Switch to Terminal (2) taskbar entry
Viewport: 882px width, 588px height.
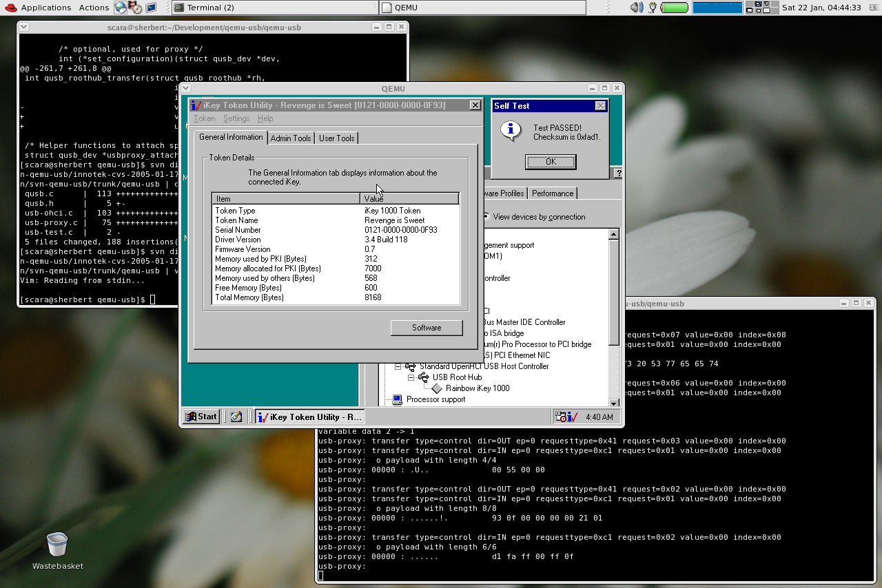(274, 8)
